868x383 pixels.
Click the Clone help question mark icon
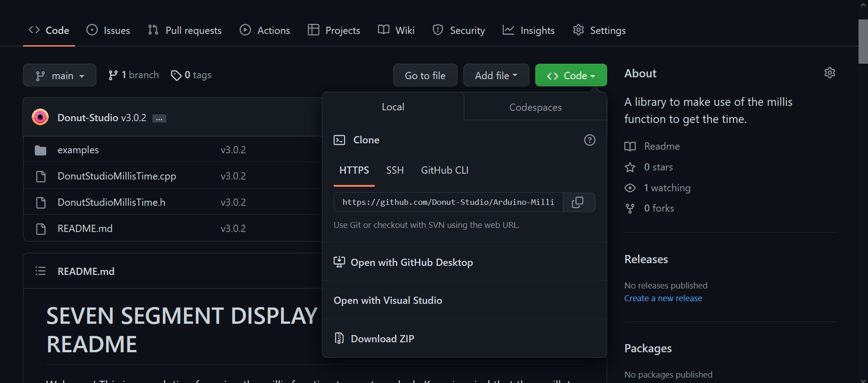pyautogui.click(x=590, y=140)
